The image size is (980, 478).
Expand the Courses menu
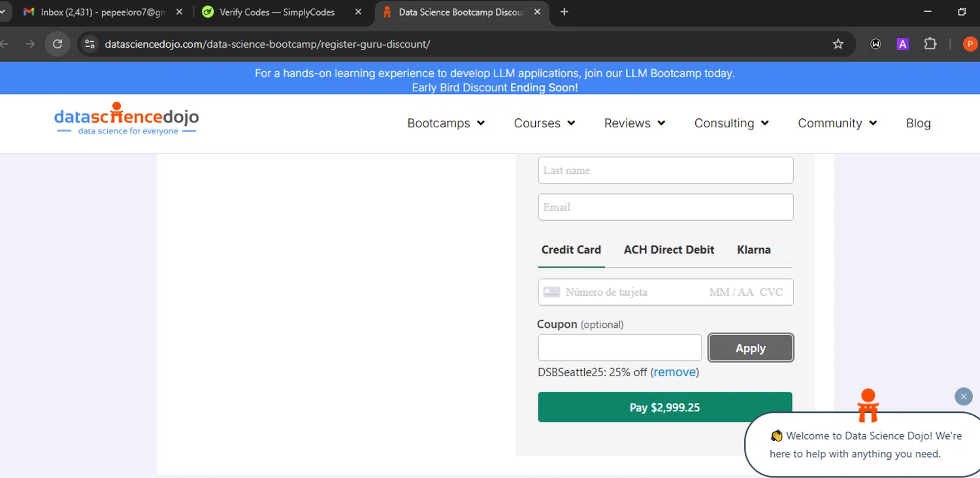[x=544, y=123]
